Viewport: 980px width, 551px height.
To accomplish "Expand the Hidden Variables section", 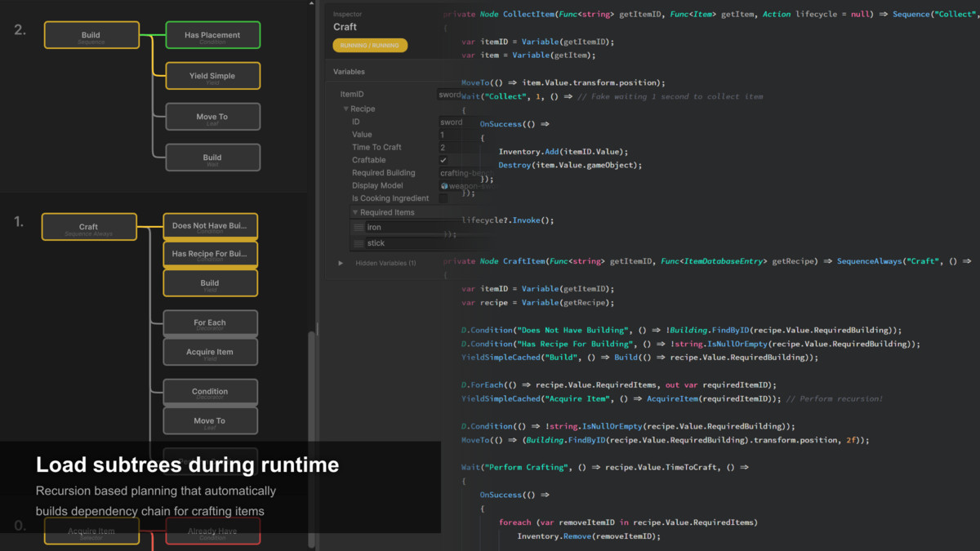I will pos(341,263).
